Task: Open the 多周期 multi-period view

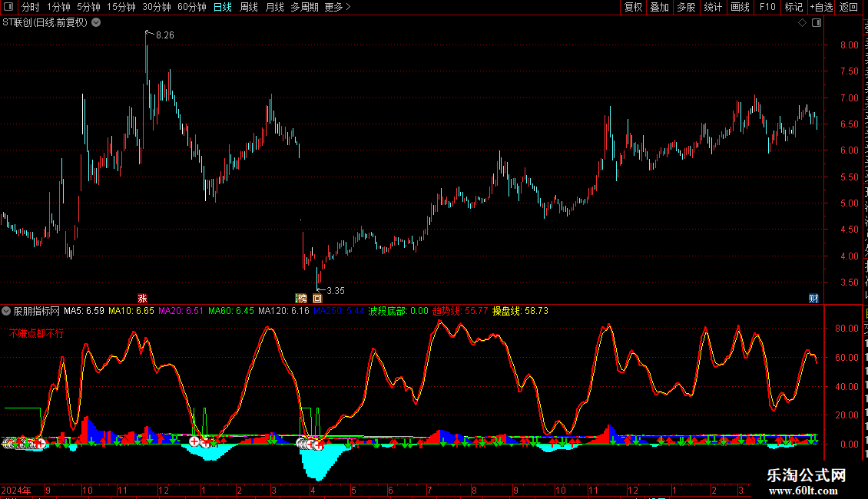Action: click(x=304, y=7)
